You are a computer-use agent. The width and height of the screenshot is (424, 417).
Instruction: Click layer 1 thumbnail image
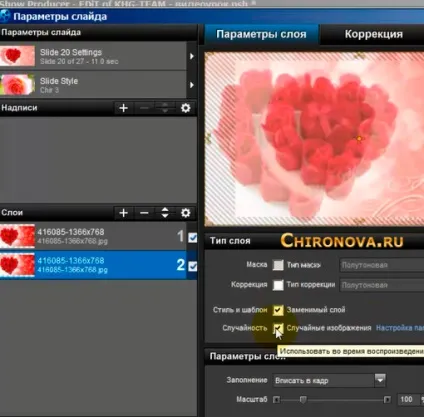click(x=17, y=236)
